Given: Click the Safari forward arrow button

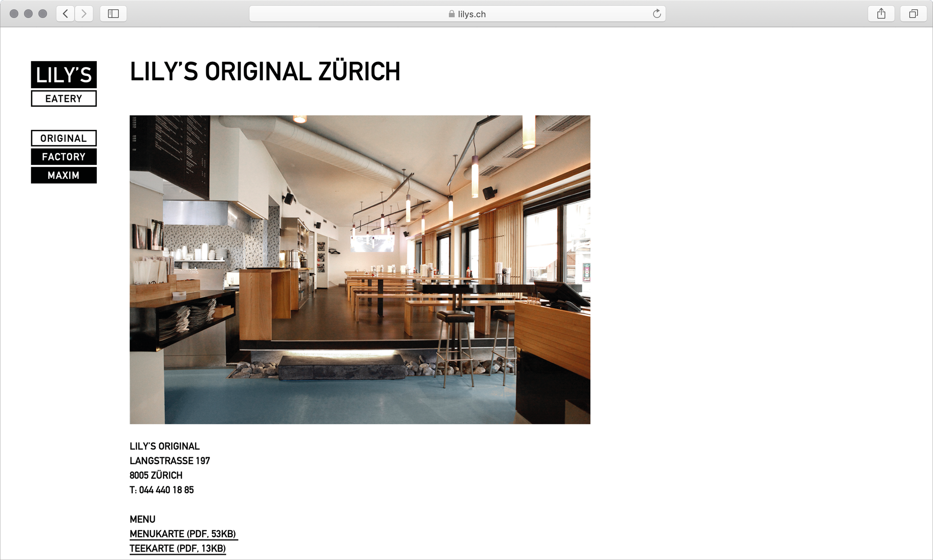Looking at the screenshot, I should (84, 14).
